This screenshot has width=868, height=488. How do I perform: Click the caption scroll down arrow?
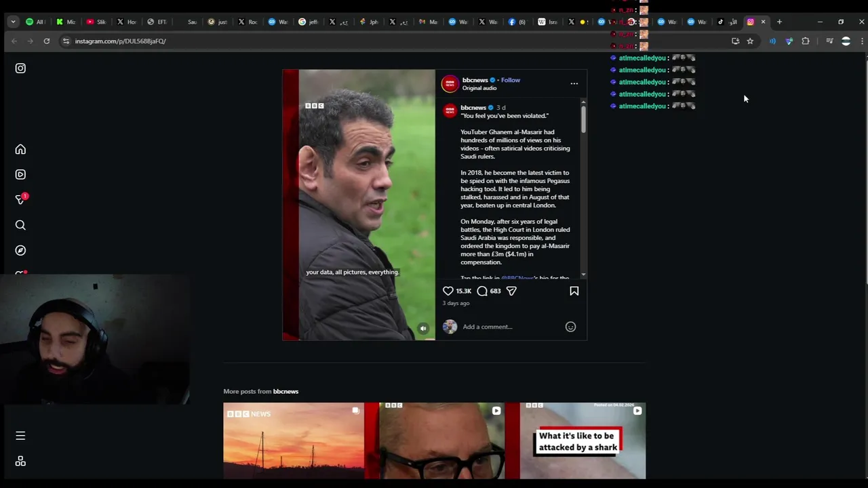click(583, 274)
